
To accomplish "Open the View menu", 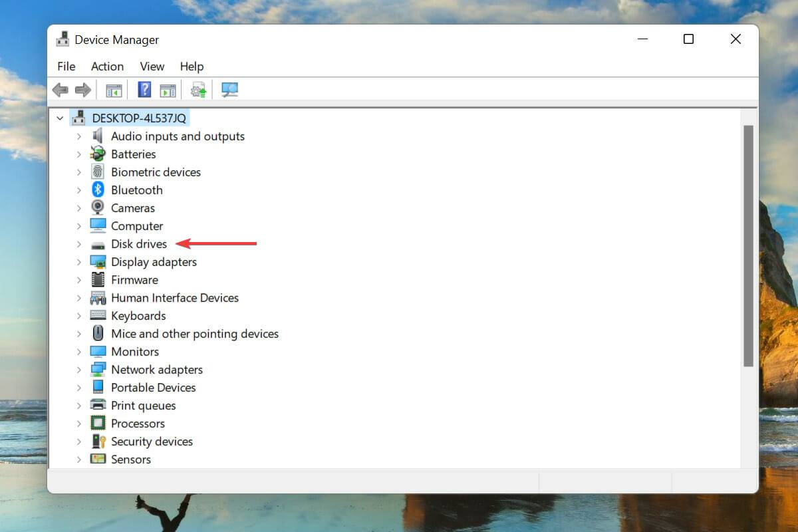I will pyautogui.click(x=152, y=66).
